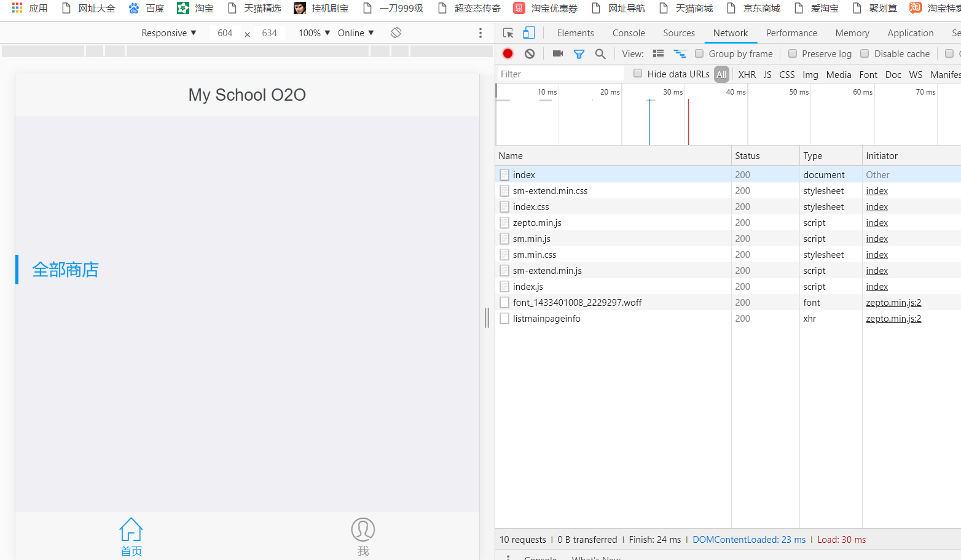Open the 聚划算 bookmark
Image resolution: width=961 pixels, height=560 pixels.
click(876, 8)
